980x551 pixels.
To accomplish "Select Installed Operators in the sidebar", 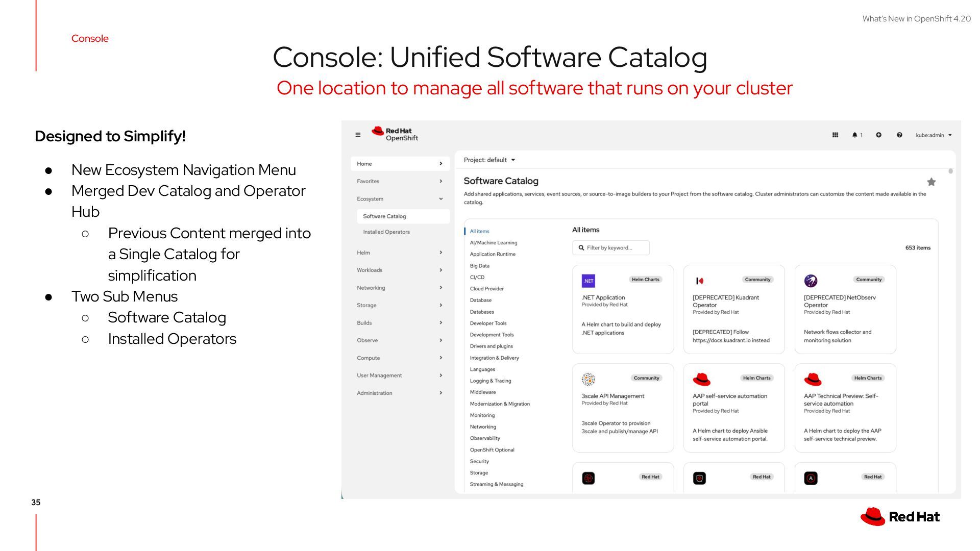I will pyautogui.click(x=386, y=232).
